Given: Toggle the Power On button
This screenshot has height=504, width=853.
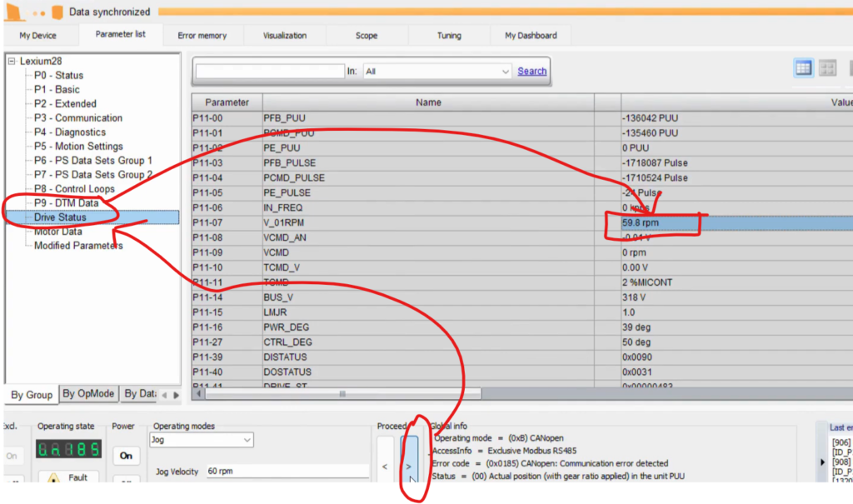Looking at the screenshot, I should click(x=126, y=456).
